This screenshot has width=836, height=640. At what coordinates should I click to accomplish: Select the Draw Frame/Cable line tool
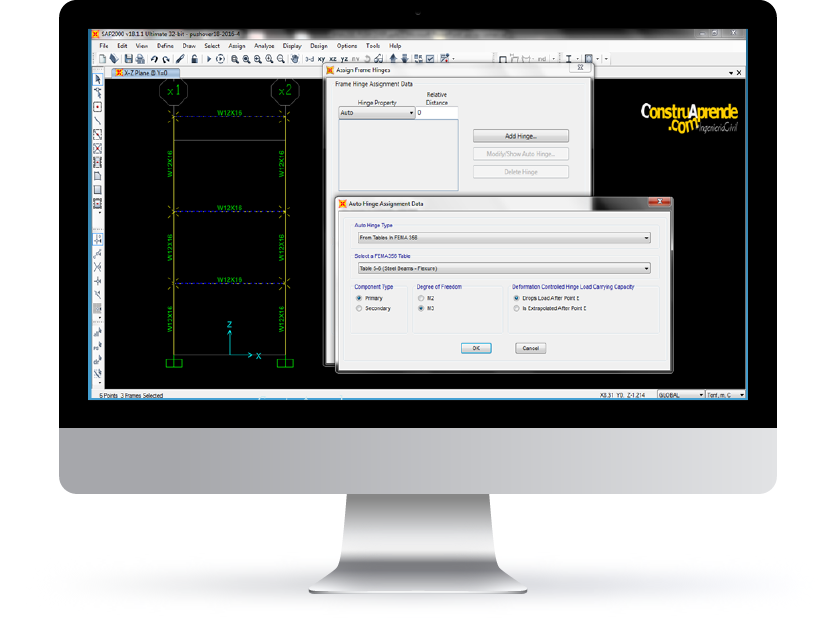pos(98,121)
